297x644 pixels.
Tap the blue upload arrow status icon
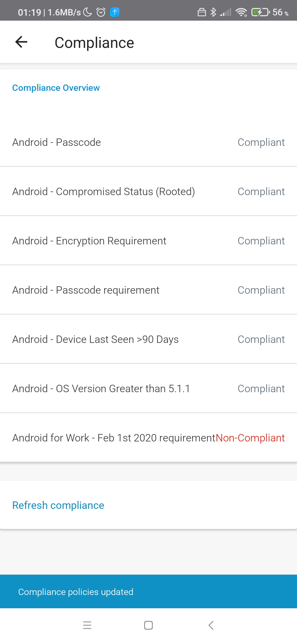point(115,12)
